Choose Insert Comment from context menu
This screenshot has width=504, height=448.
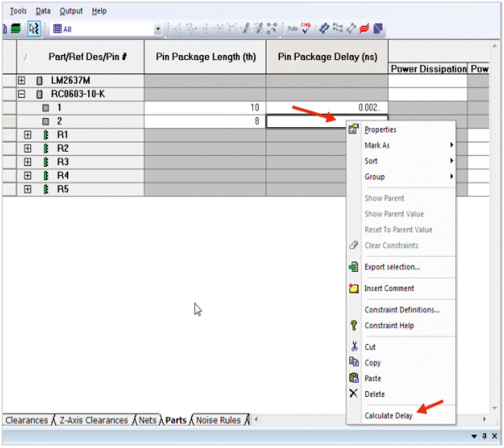pyautogui.click(x=401, y=288)
